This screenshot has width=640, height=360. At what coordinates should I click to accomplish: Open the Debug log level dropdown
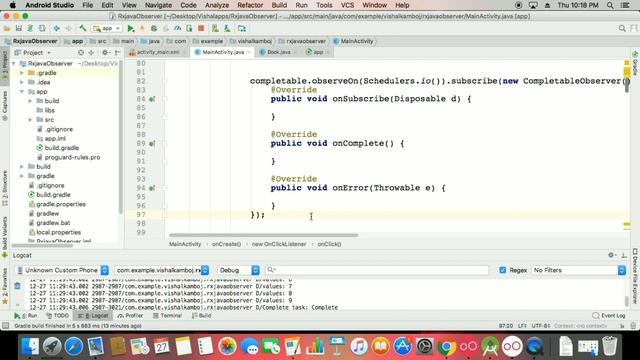point(238,270)
